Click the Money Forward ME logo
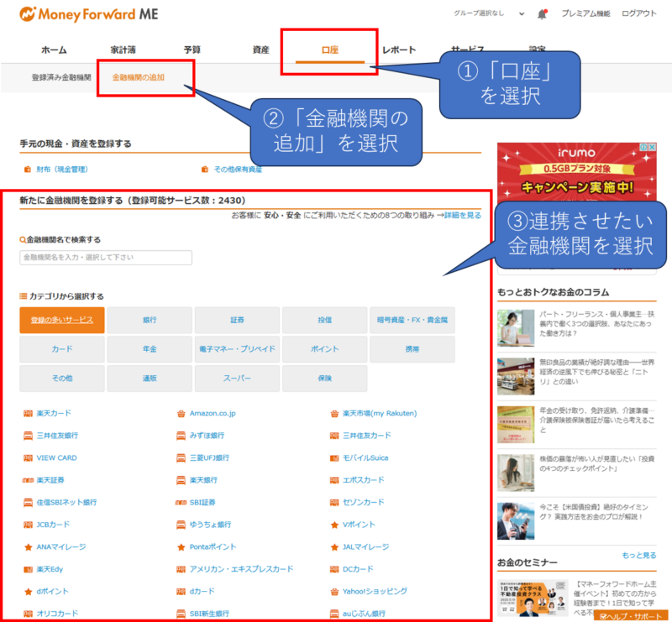This screenshot has height=622, width=672. (89, 14)
